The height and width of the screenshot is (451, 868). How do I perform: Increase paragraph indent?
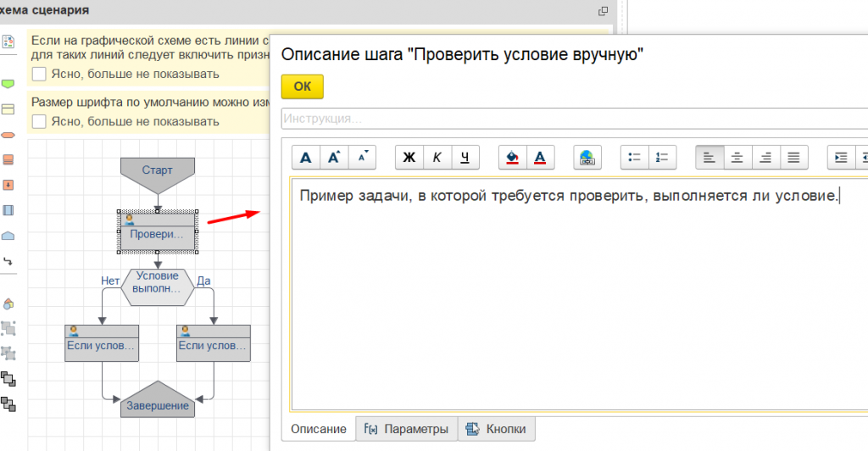pos(841,158)
